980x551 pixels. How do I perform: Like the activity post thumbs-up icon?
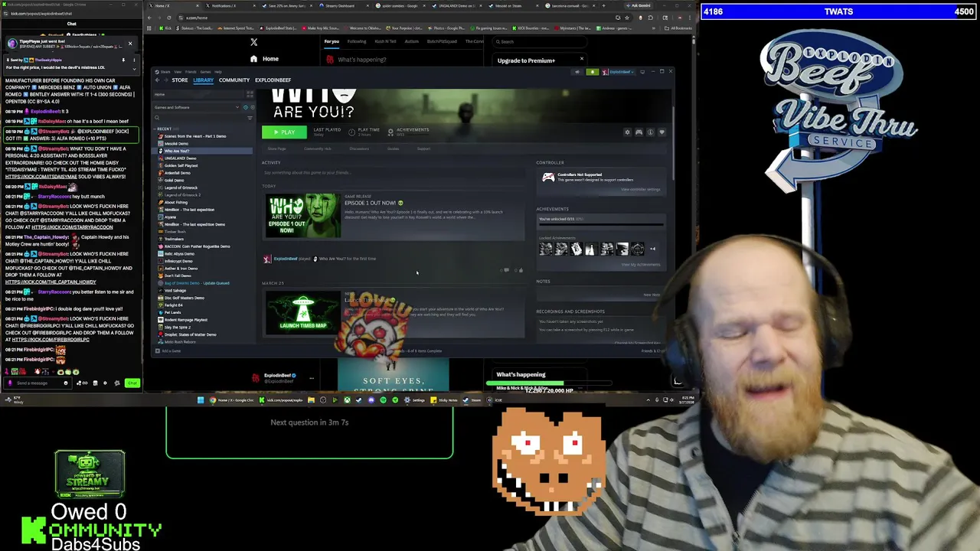pos(521,270)
